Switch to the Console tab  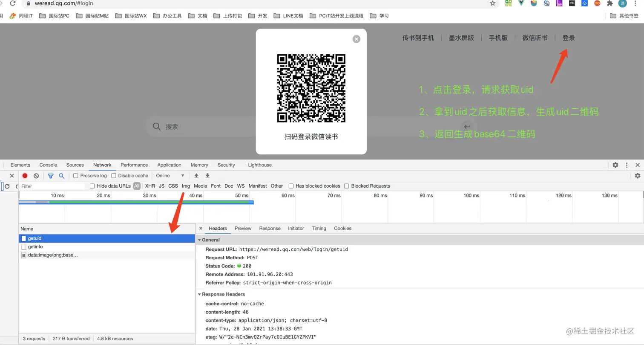[48, 165]
